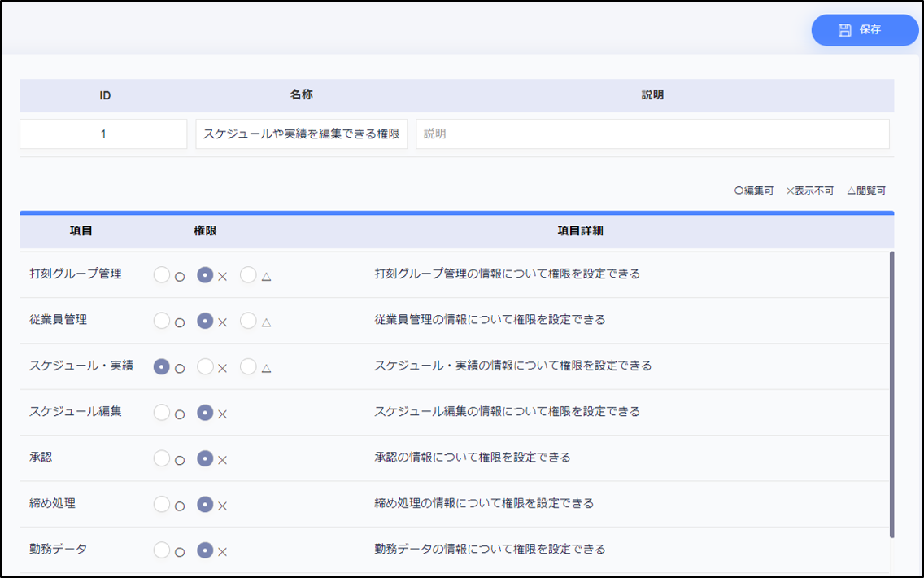Click the ID input field showing 1
This screenshot has width=924, height=578.
tap(103, 134)
